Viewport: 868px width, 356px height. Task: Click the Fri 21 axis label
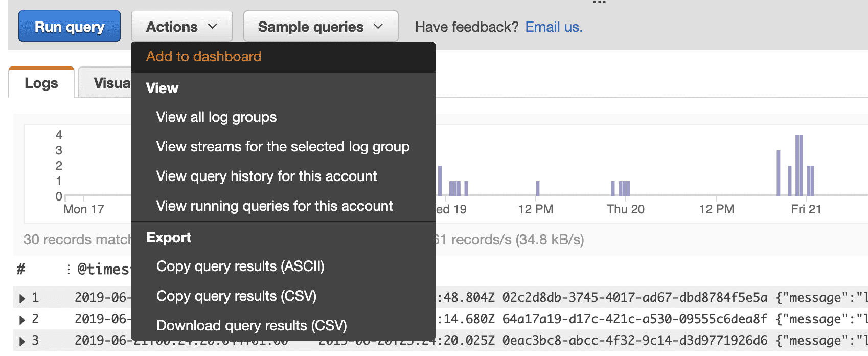806,209
